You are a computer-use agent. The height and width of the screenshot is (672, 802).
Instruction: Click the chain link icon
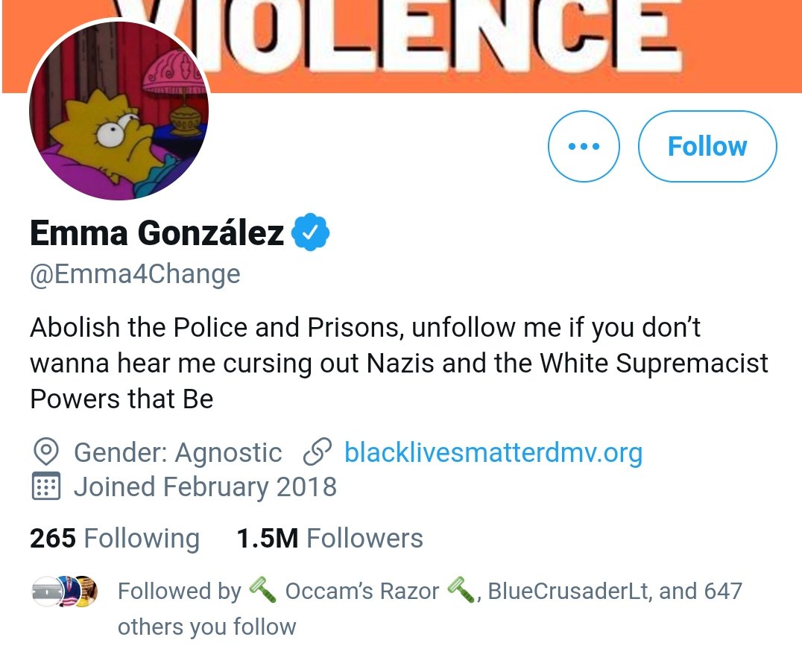pyautogui.click(x=317, y=452)
